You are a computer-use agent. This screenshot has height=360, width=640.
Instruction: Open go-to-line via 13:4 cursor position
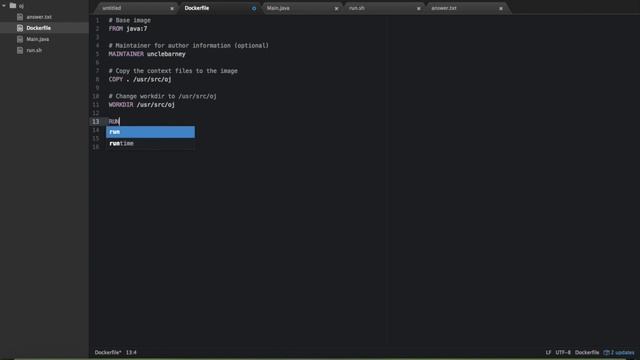pos(131,353)
